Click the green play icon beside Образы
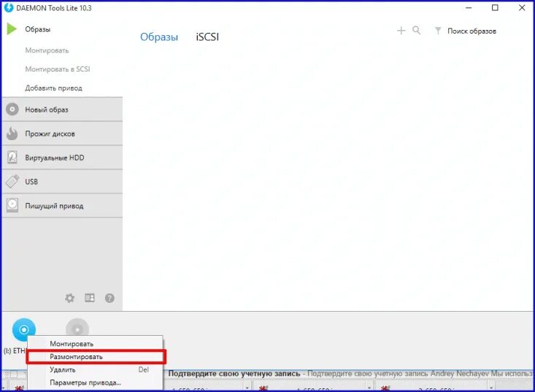535x392 pixels. coord(12,29)
